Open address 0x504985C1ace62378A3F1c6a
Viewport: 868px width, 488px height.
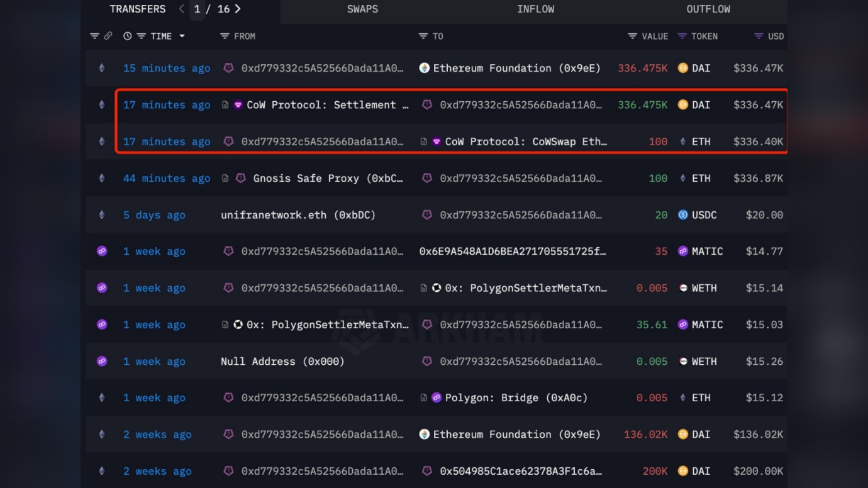(x=521, y=471)
